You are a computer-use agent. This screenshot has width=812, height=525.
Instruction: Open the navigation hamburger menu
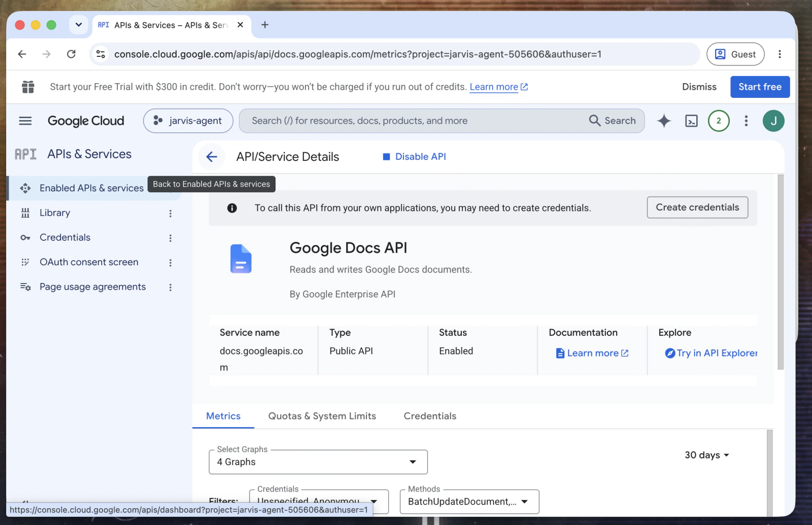(25, 121)
